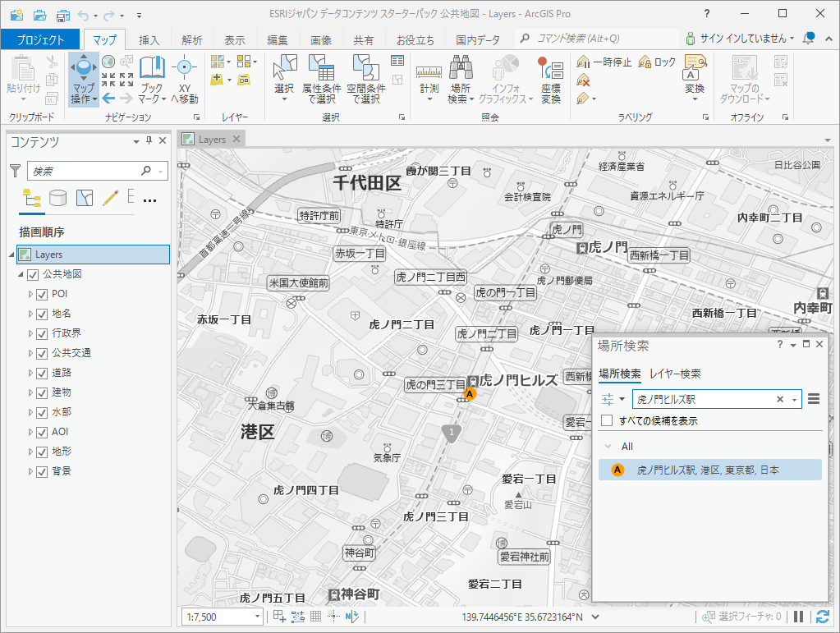Click the 場所検索 binoculars icon in ribbon

pos(461,68)
